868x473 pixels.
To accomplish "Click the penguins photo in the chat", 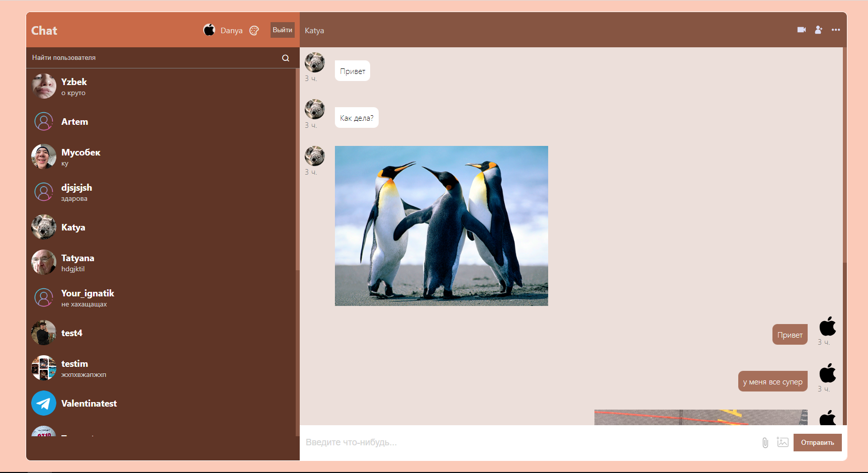I will 441,225.
